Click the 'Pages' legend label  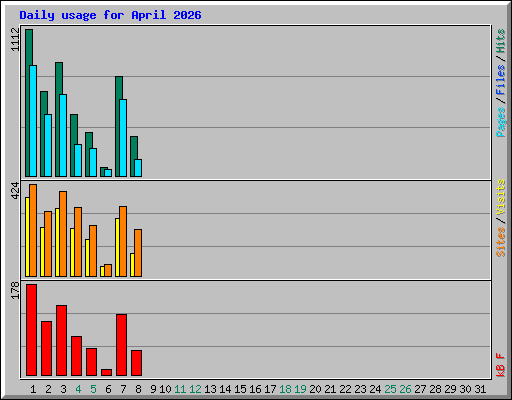(x=500, y=122)
